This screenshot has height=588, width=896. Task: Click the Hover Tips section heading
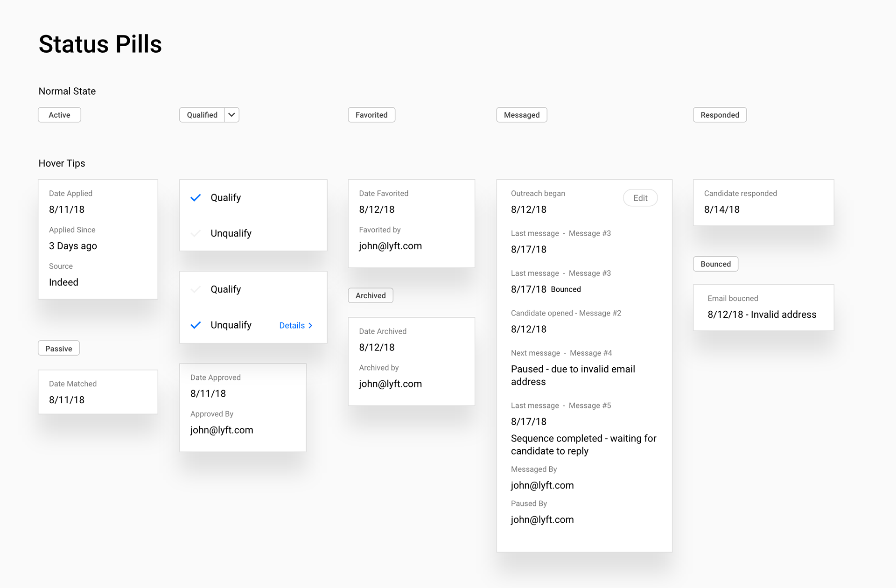click(x=62, y=163)
